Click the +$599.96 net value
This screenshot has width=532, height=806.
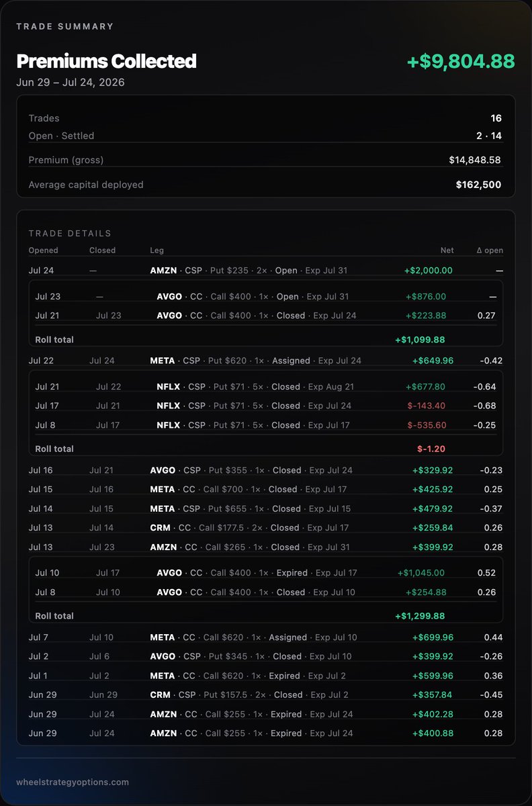pos(433,676)
